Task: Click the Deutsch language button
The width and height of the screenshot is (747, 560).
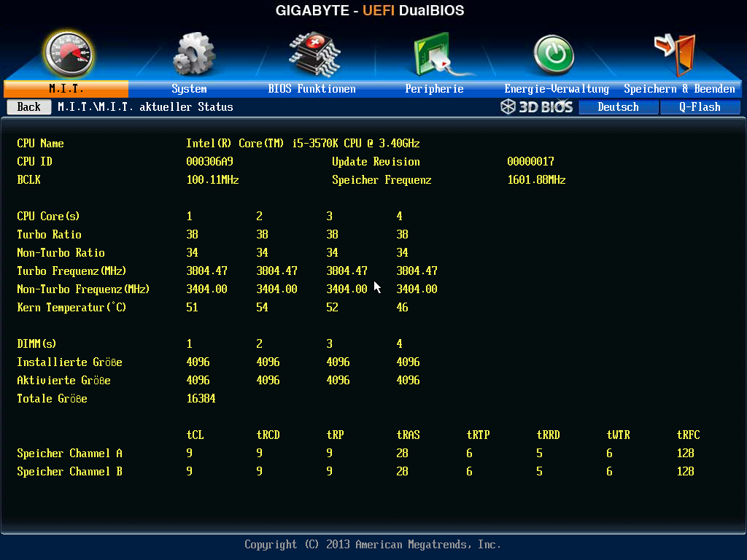Action: point(619,106)
